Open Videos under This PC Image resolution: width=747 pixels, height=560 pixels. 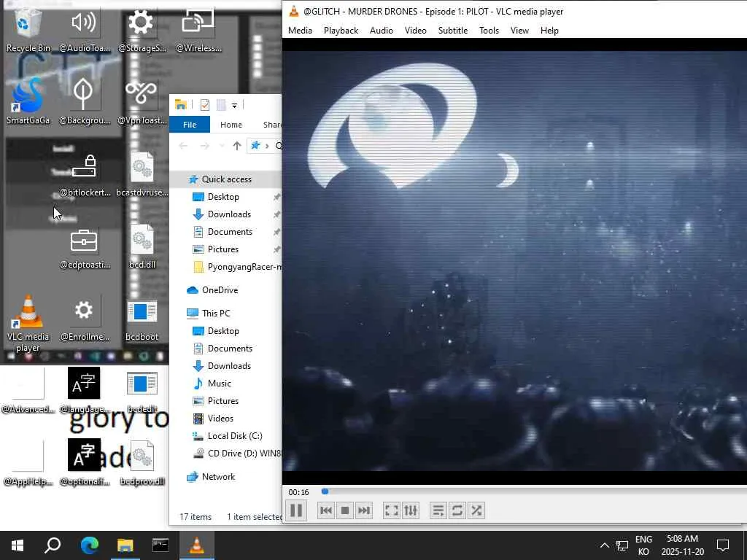point(220,419)
